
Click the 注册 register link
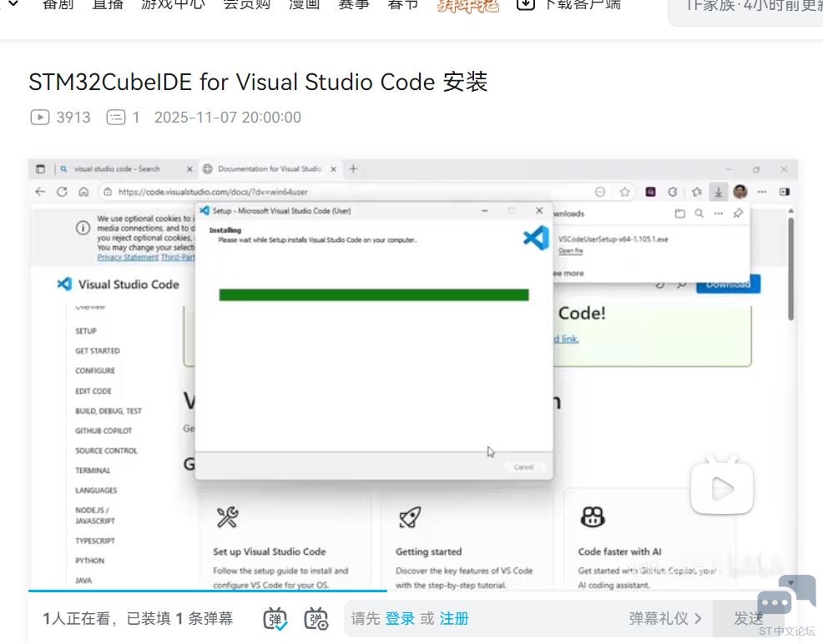coord(454,619)
